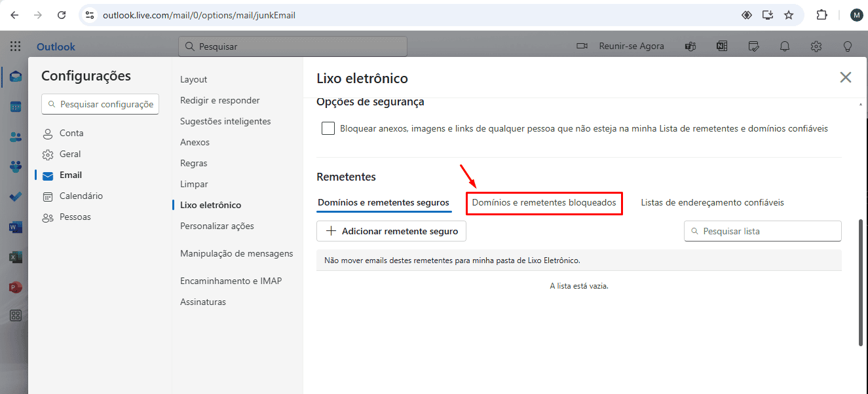Click Reunir-se Agora video button
The width and height of the screenshot is (868, 394).
tap(620, 46)
